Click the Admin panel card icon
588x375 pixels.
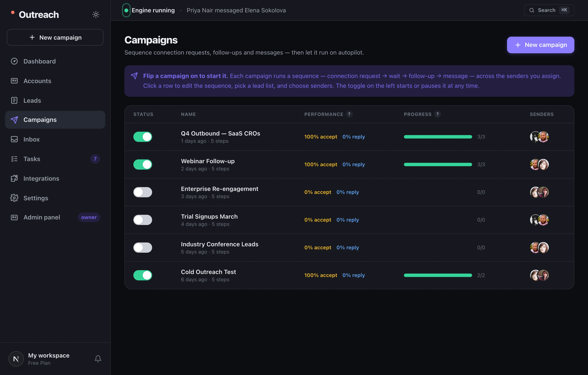click(x=14, y=217)
